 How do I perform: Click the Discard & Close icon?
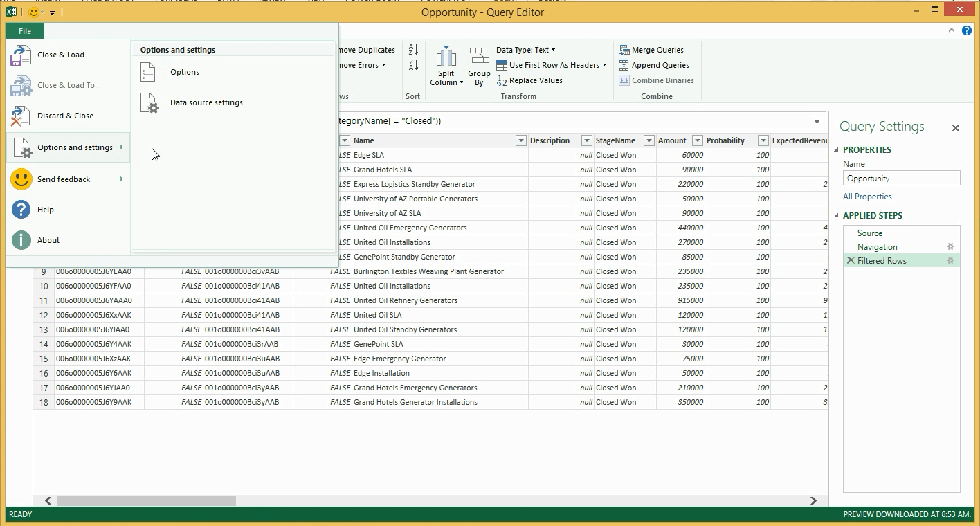click(21, 116)
